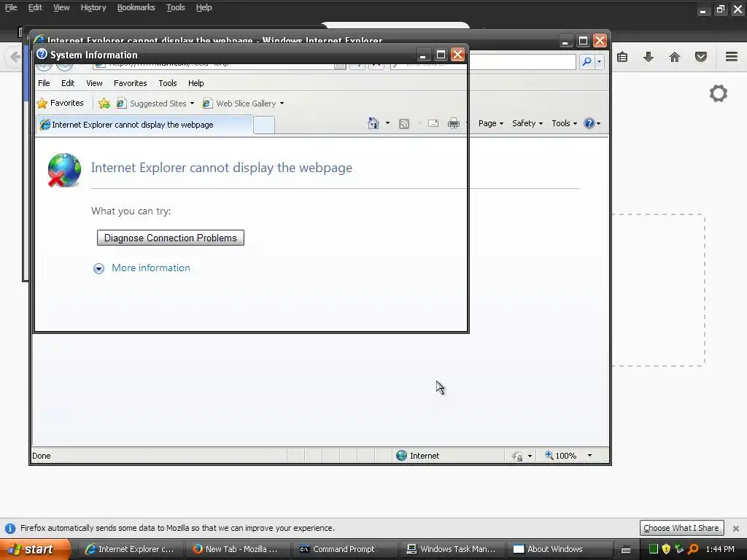Screen dimensions: 747x560
Task: Open the Page dropdown menu
Action: [491, 123]
